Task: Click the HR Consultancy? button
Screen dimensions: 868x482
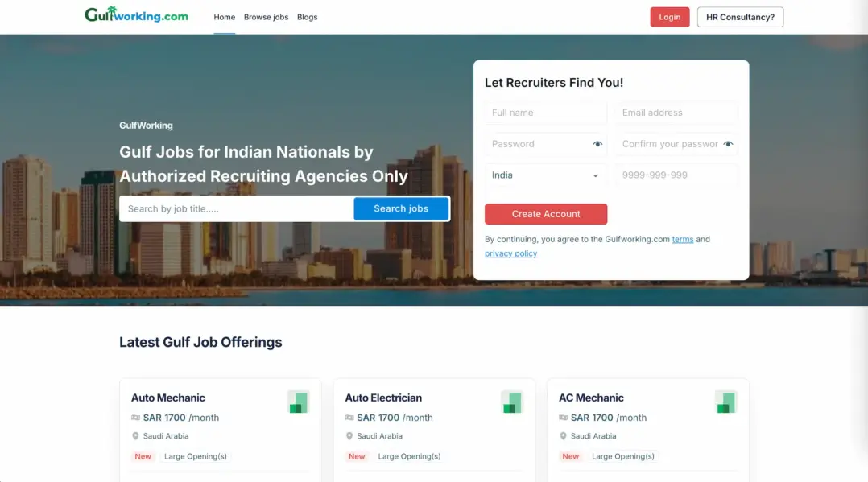Action: (x=740, y=17)
